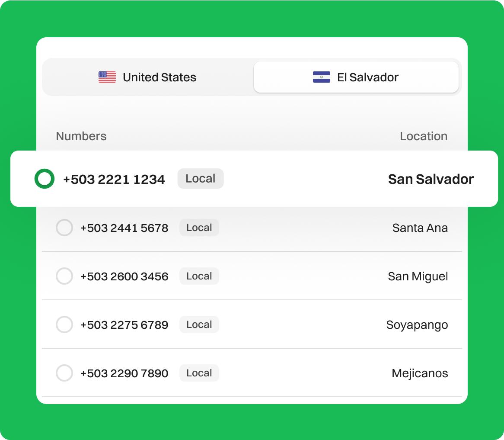Click phone number +503 2441 5678

[x=124, y=228]
